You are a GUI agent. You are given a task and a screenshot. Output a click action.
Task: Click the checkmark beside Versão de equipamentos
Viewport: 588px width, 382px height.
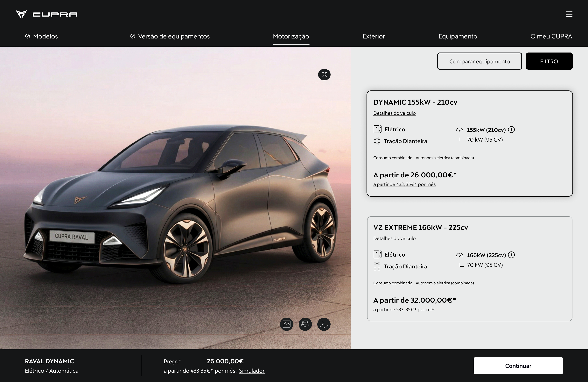133,36
